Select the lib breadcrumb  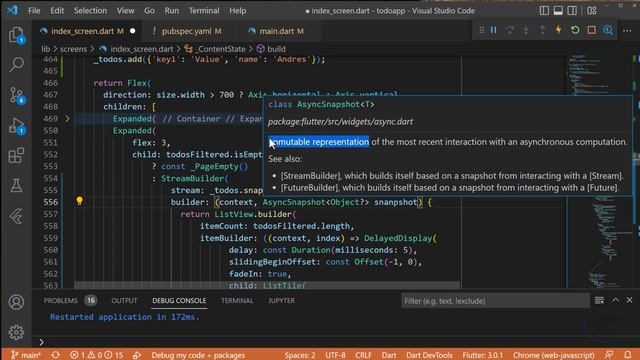tap(45, 49)
